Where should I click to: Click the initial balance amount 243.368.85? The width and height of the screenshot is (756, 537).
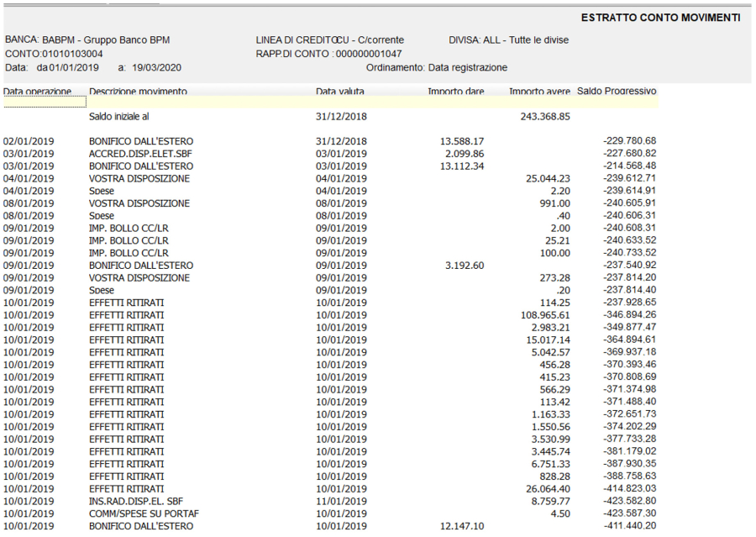(545, 117)
